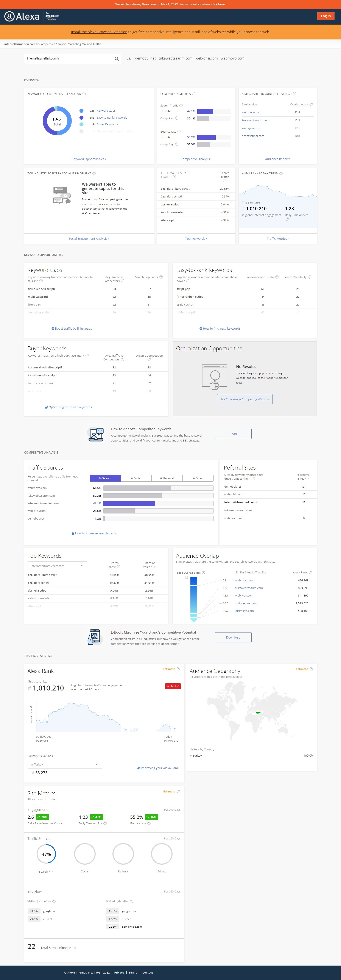The height and width of the screenshot is (980, 341).
Task: Open the Audience Report link
Action: (278, 159)
